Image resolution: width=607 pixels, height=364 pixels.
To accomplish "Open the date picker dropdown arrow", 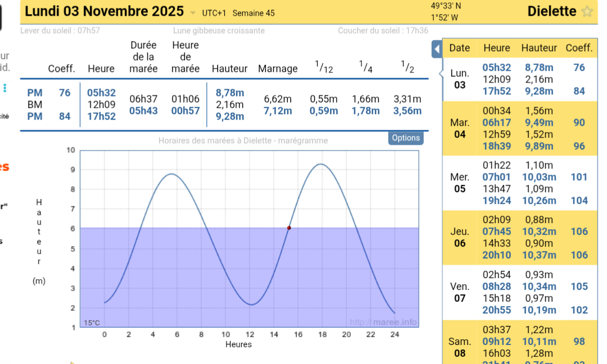I will point(193,13).
